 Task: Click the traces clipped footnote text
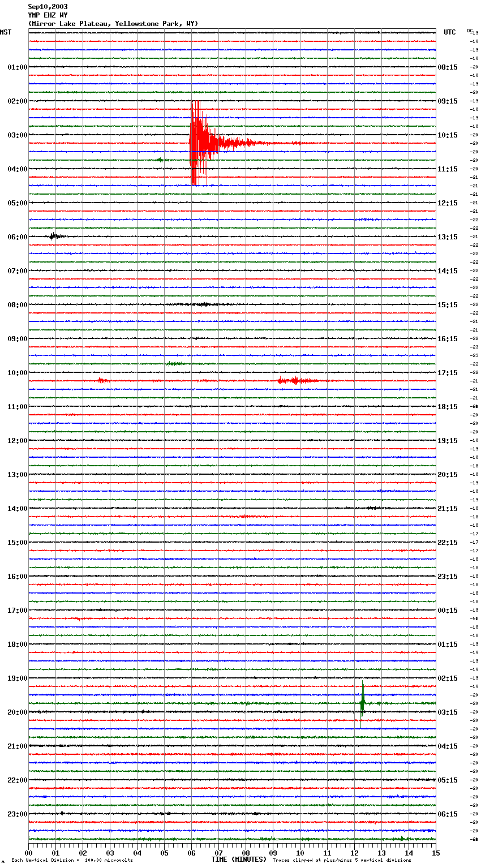tap(342, 860)
